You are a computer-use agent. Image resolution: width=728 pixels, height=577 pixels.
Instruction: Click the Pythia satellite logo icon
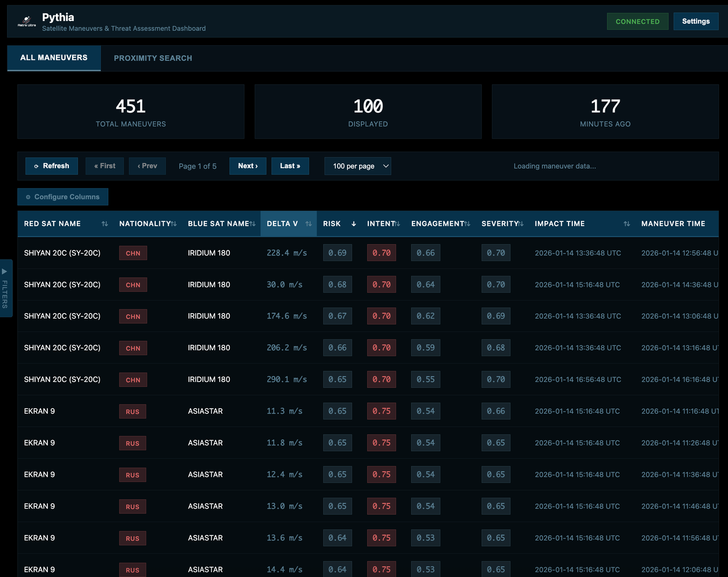[26, 21]
